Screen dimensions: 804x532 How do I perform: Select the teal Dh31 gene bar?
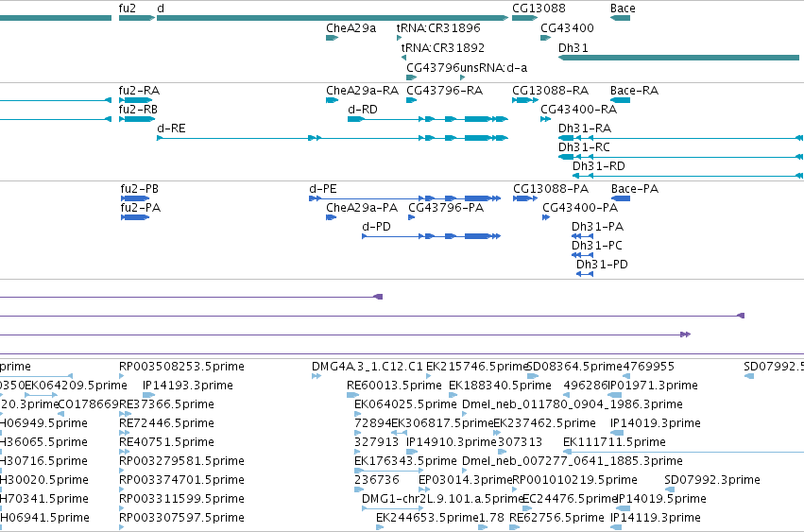(x=679, y=58)
